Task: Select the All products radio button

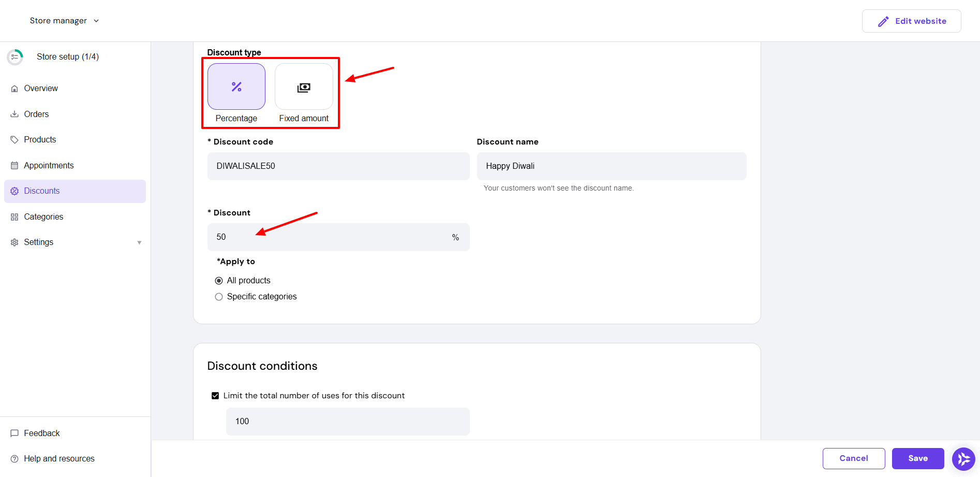Action: coord(219,281)
